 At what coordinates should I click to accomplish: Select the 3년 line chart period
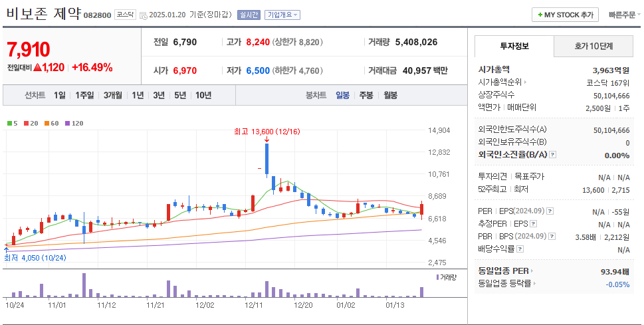[159, 95]
